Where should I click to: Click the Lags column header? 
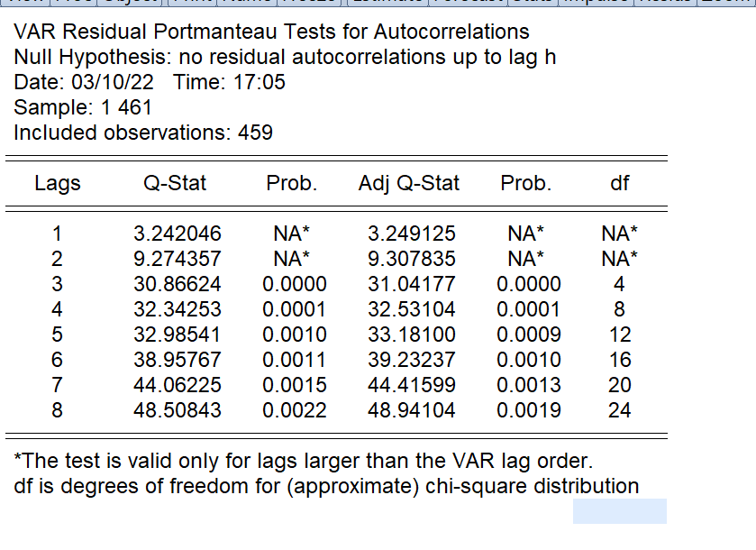pos(58,184)
